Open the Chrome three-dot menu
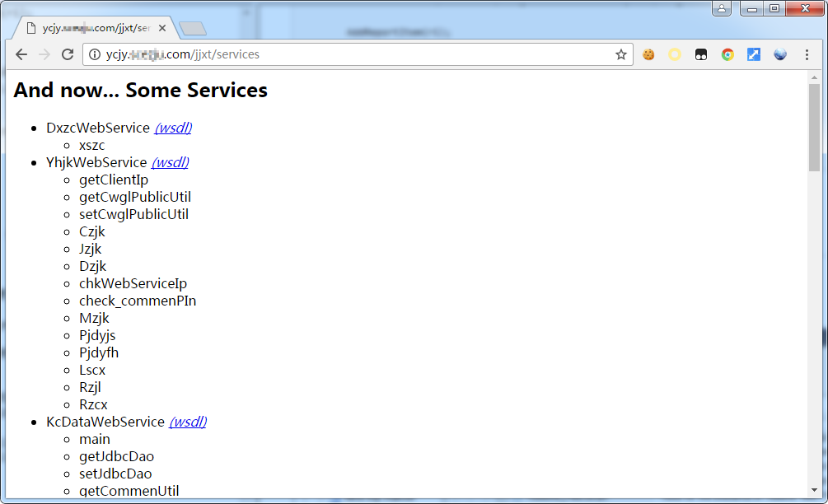 (807, 54)
